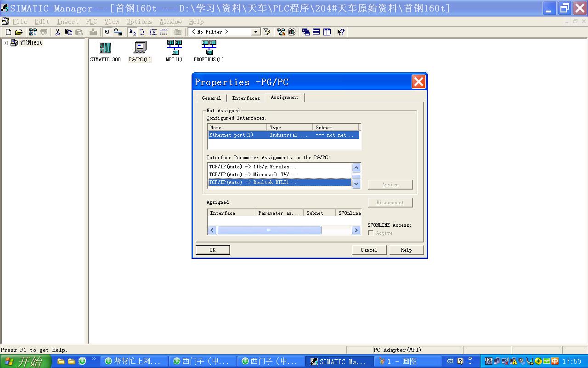Click the project document icon beside File

pos(6,21)
